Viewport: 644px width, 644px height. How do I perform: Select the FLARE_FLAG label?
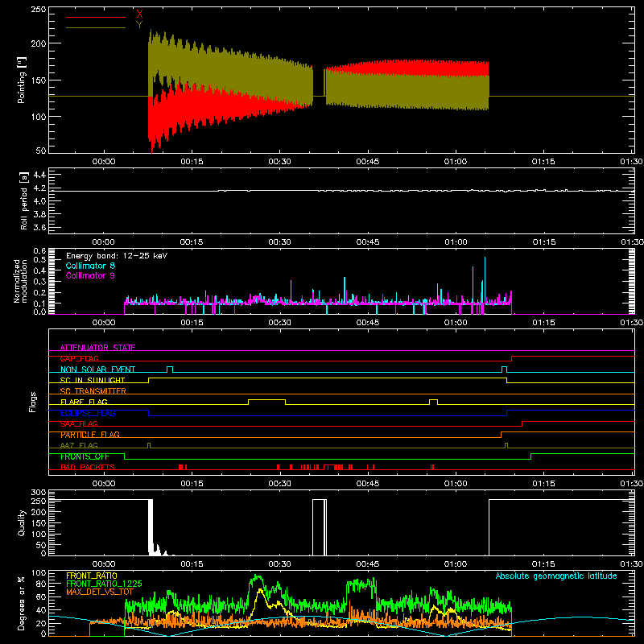coord(84,402)
